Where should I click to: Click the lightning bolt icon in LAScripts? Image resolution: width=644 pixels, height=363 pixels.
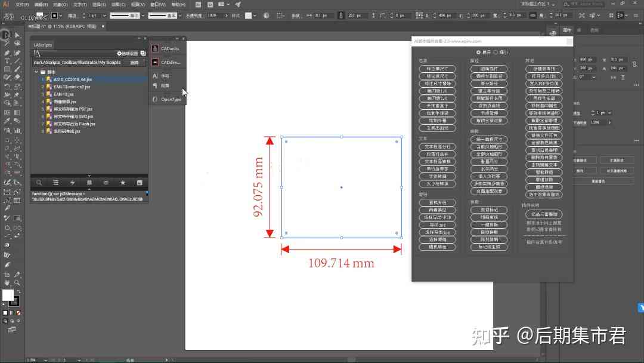pyautogui.click(x=73, y=183)
